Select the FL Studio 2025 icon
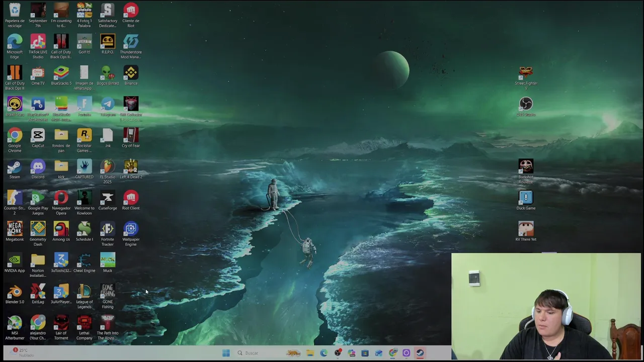 pyautogui.click(x=107, y=171)
